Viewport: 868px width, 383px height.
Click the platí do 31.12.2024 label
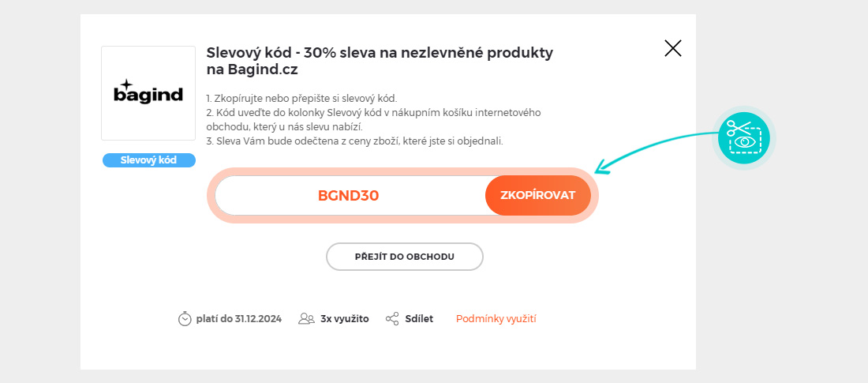[x=239, y=319]
